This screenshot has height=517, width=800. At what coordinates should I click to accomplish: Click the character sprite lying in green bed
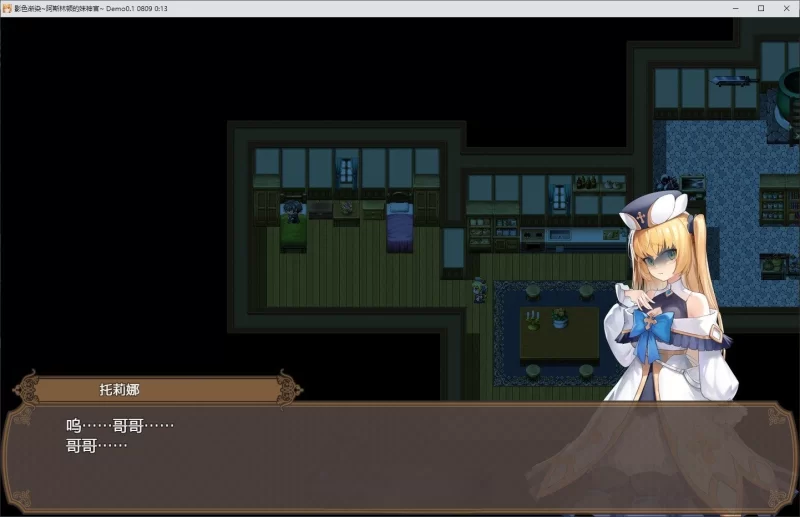click(292, 211)
